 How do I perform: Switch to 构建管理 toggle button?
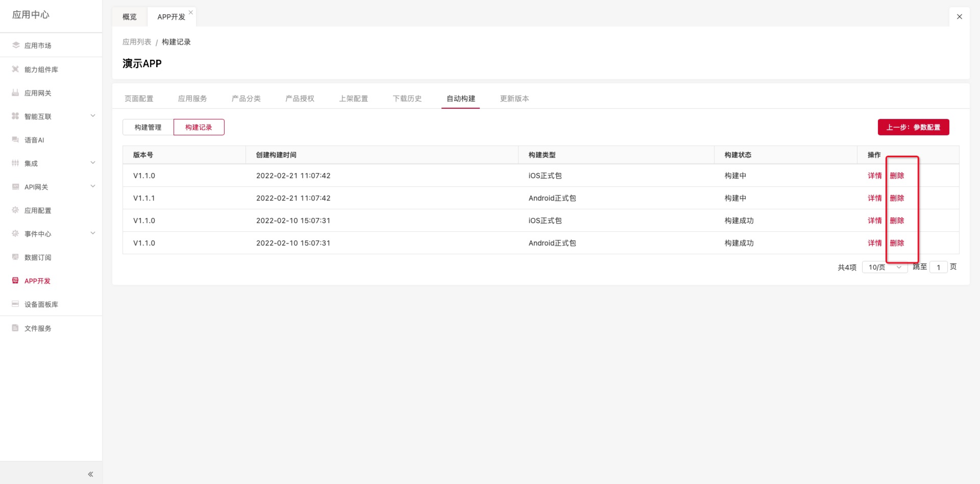pyautogui.click(x=148, y=127)
